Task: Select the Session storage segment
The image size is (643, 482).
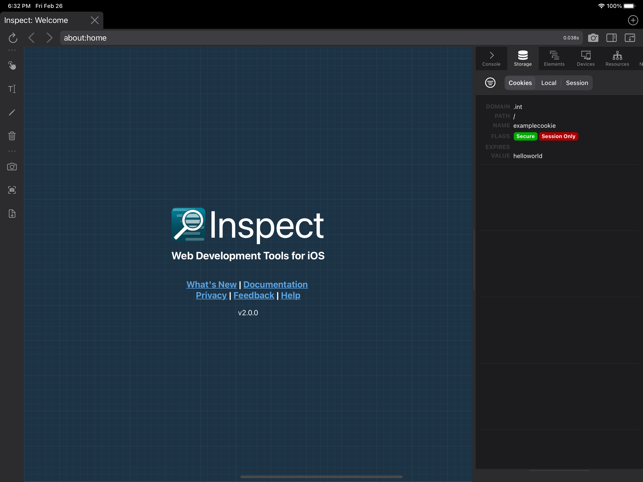Action: pos(577,83)
